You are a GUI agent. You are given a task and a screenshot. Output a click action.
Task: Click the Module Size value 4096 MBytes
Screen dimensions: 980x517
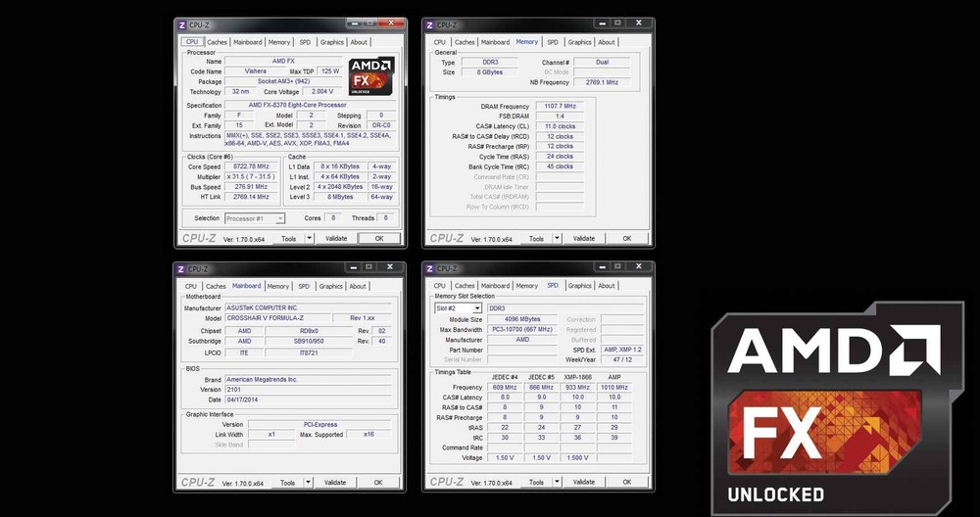[x=522, y=319]
